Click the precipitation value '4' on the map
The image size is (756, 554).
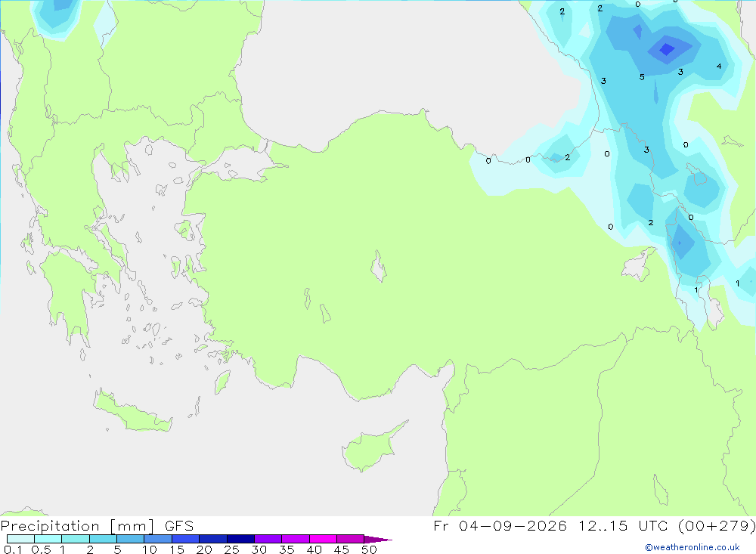click(x=719, y=66)
